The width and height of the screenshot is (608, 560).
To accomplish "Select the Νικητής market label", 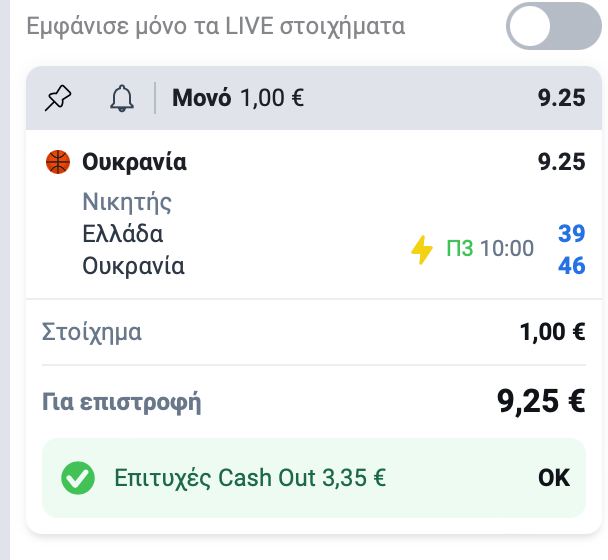I will (127, 202).
